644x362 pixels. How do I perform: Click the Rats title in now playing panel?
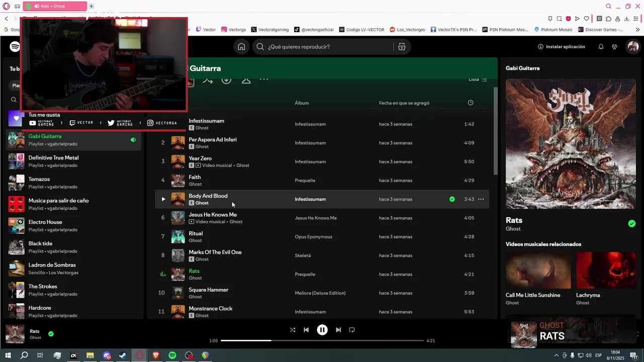[514, 220]
